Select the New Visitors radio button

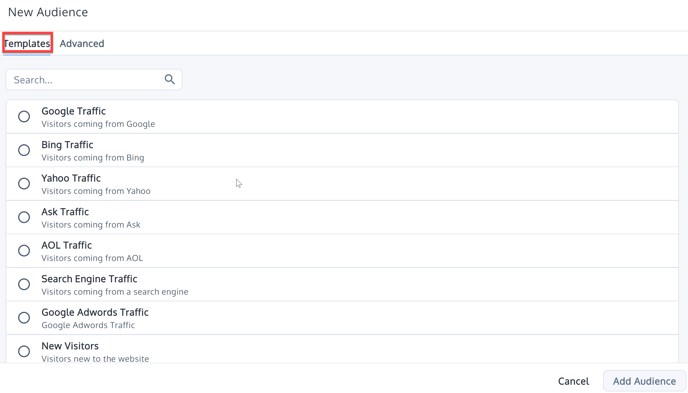pos(24,351)
